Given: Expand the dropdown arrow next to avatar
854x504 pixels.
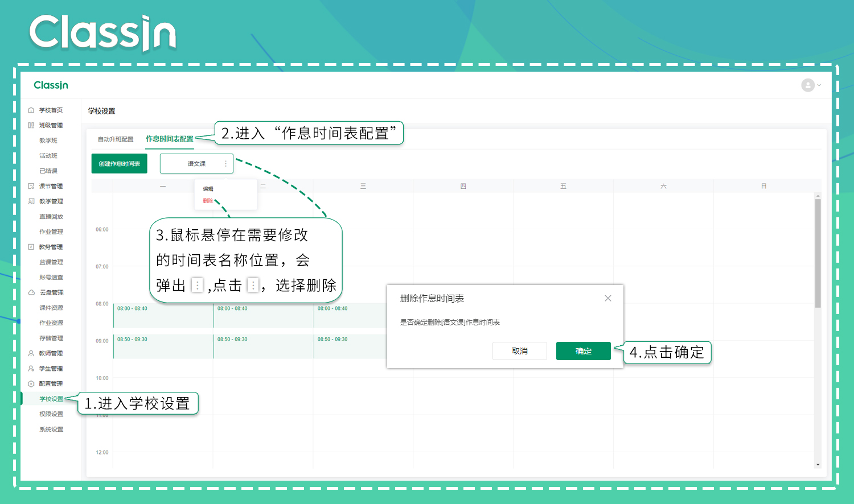Looking at the screenshot, I should click(819, 85).
